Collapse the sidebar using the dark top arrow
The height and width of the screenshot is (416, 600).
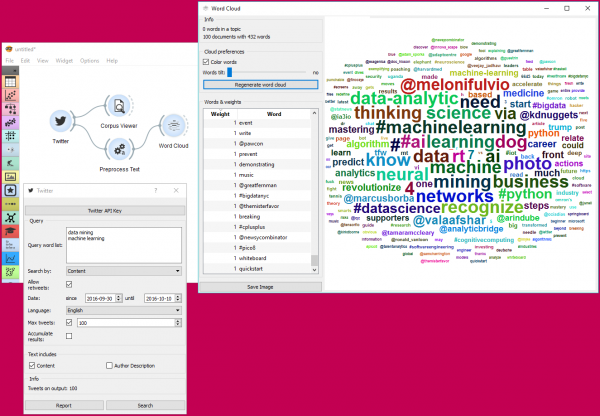point(10,70)
